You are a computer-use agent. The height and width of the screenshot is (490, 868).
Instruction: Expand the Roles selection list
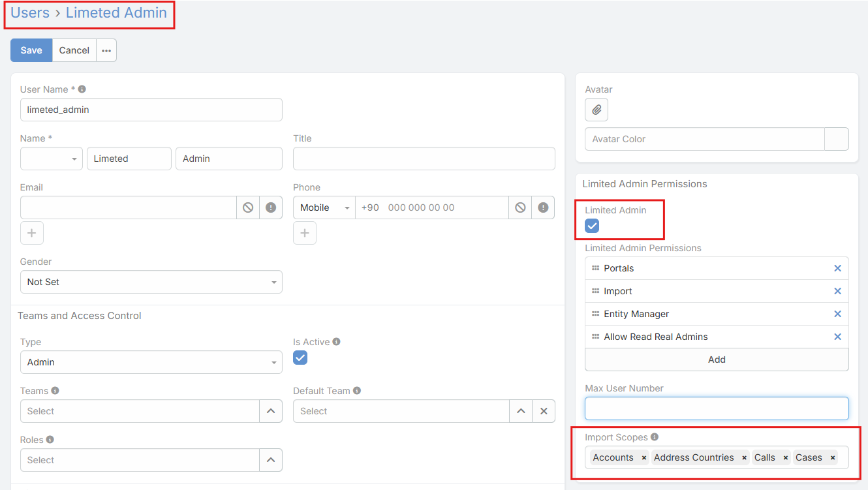click(271, 460)
